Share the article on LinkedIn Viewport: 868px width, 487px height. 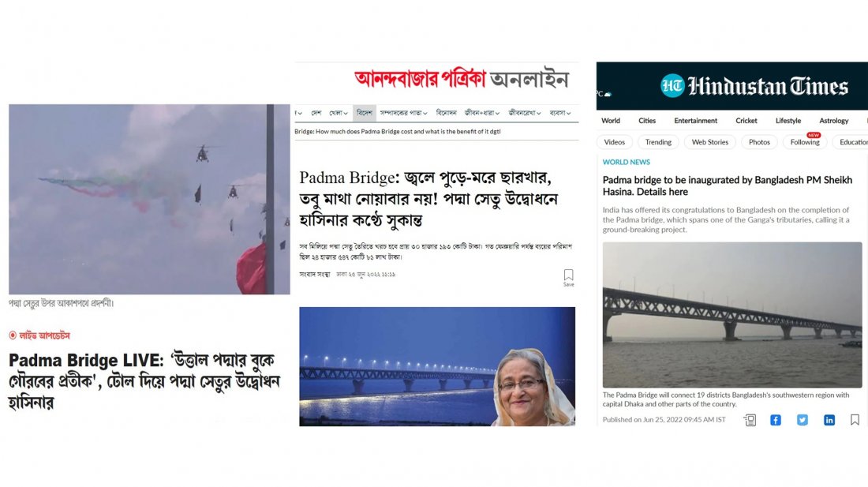tap(829, 420)
